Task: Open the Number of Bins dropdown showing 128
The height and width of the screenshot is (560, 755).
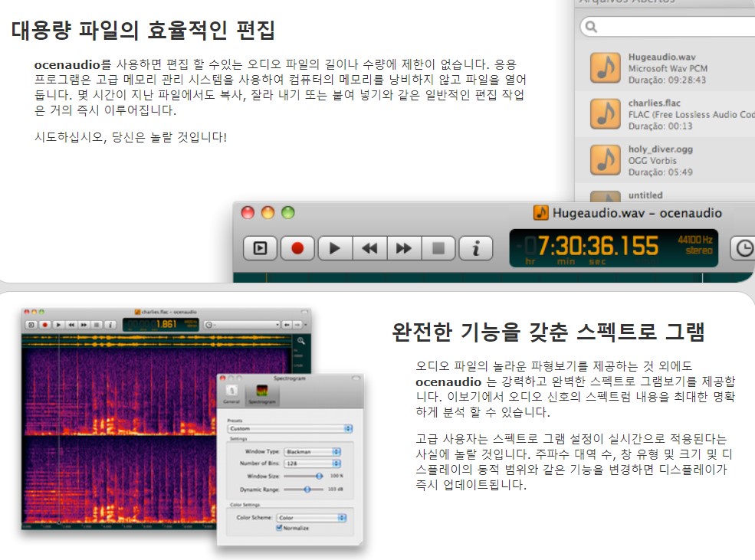Action: click(313, 463)
